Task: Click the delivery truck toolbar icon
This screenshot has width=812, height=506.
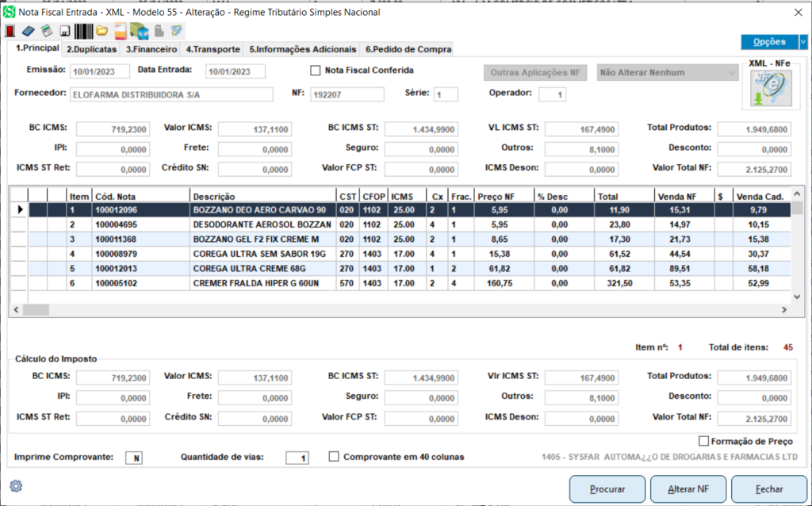Action: pos(140,31)
